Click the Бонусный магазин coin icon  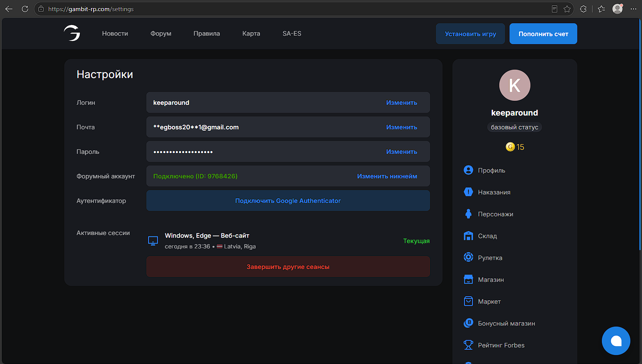coord(468,323)
